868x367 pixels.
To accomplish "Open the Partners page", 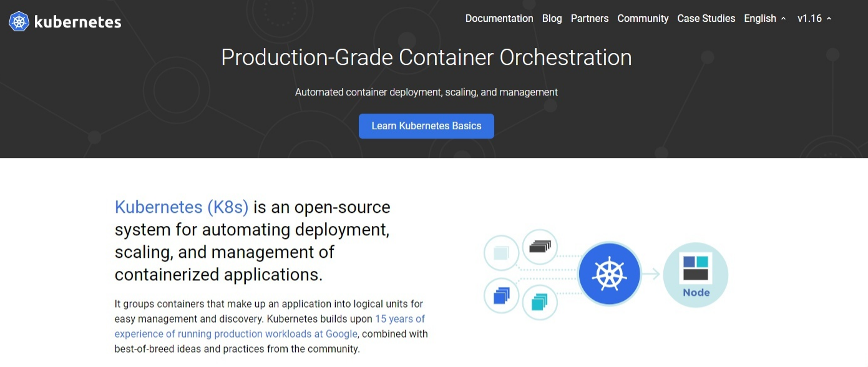I will [x=590, y=19].
